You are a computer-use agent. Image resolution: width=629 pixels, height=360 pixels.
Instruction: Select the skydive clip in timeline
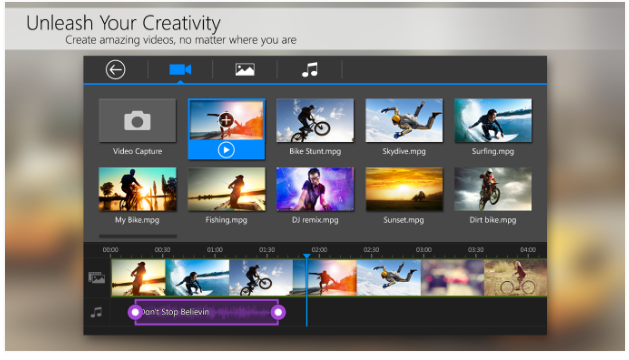(389, 278)
